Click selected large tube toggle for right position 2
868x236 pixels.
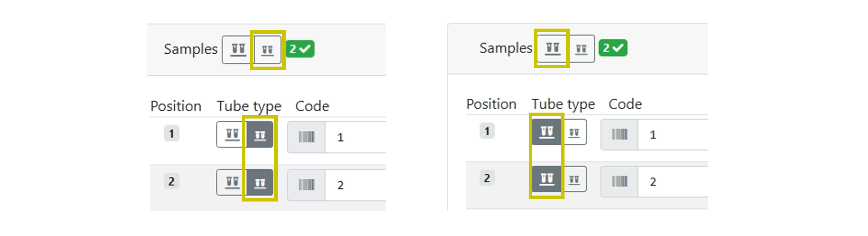[546, 179]
